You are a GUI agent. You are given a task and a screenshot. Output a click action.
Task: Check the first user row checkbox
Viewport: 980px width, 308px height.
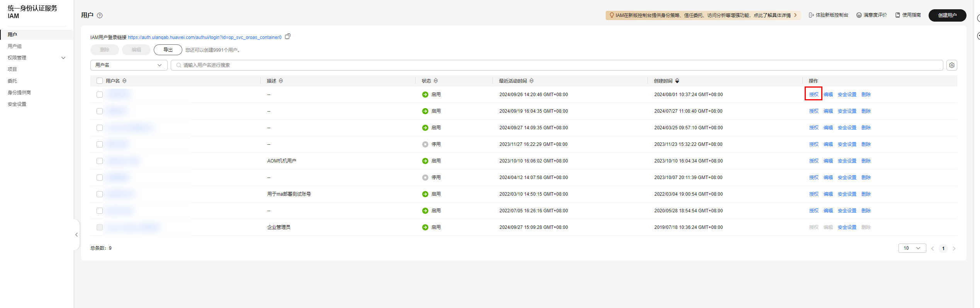[100, 95]
